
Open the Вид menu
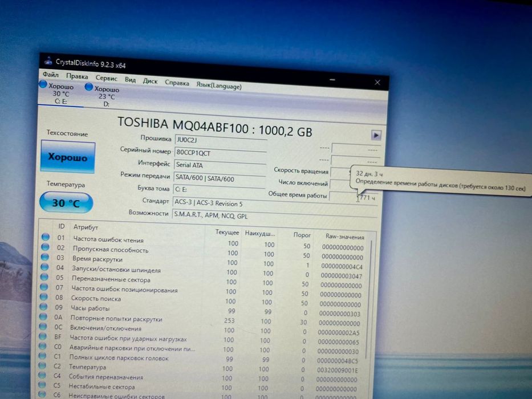point(130,80)
